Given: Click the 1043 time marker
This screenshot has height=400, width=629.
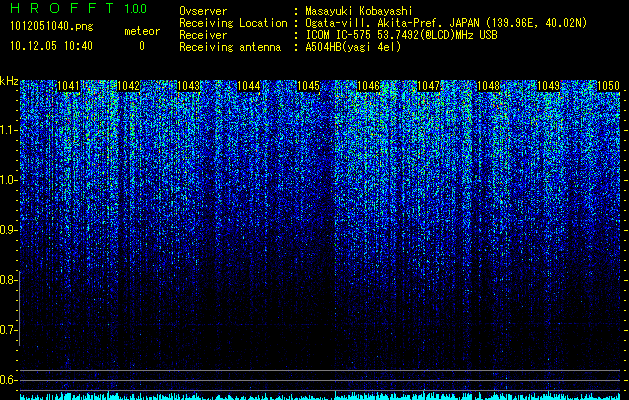Looking at the screenshot, I should pyautogui.click(x=189, y=86).
